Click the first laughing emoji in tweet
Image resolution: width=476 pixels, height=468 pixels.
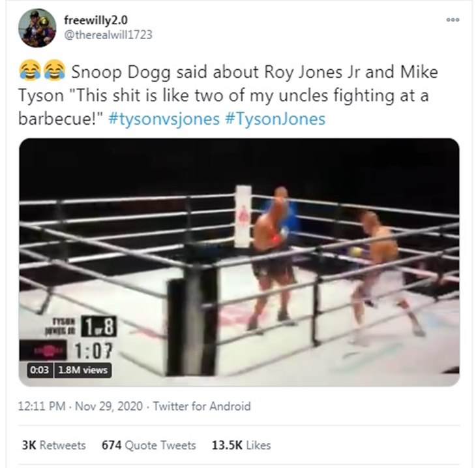30,70
